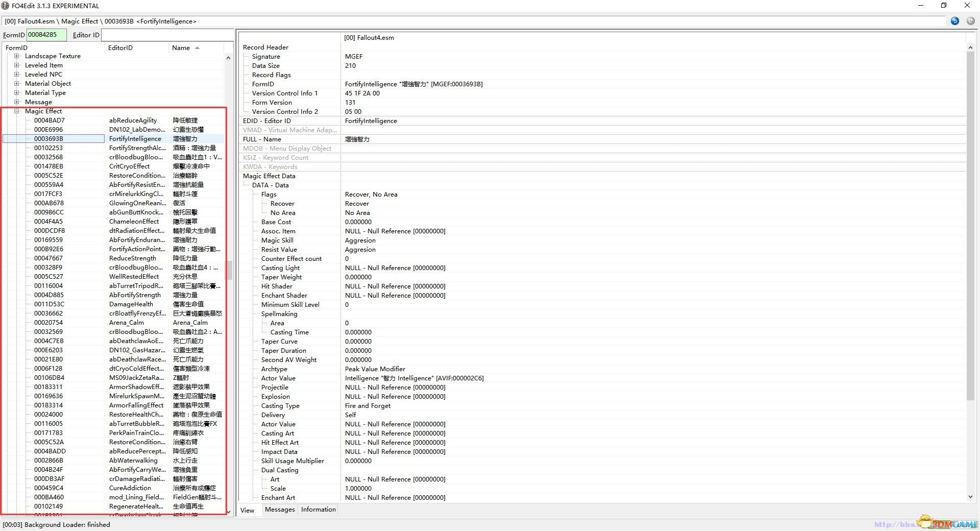Screen dimensions: 980x531
Task: Click the grey forward navigation arrow icon
Action: tap(970, 21)
